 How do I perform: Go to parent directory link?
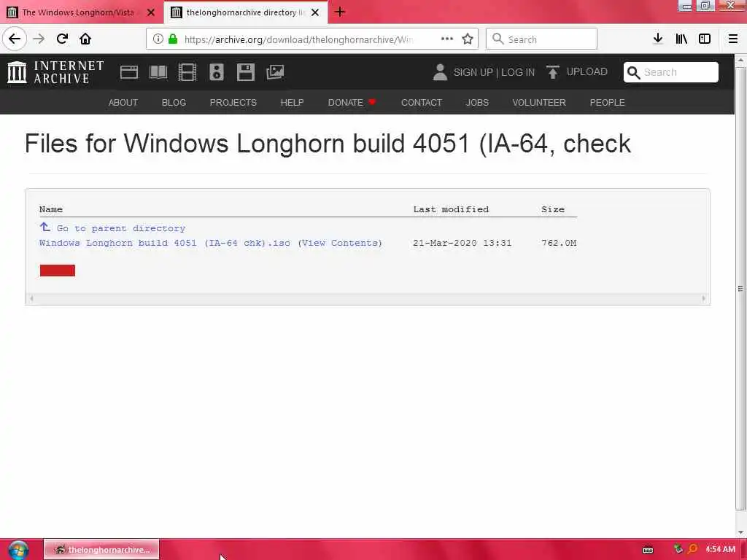coord(121,228)
